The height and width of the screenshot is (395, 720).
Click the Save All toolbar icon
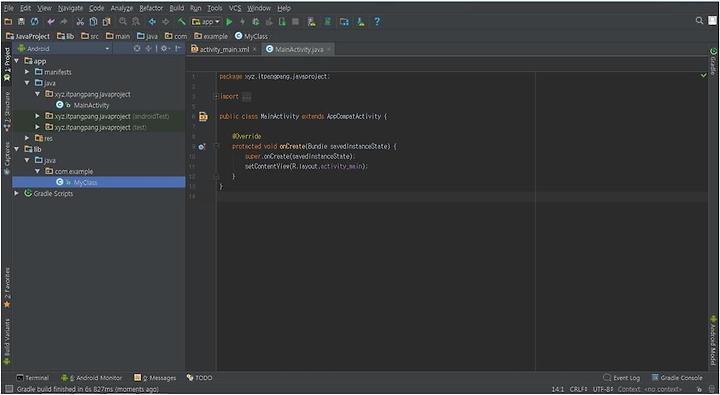tap(21, 22)
